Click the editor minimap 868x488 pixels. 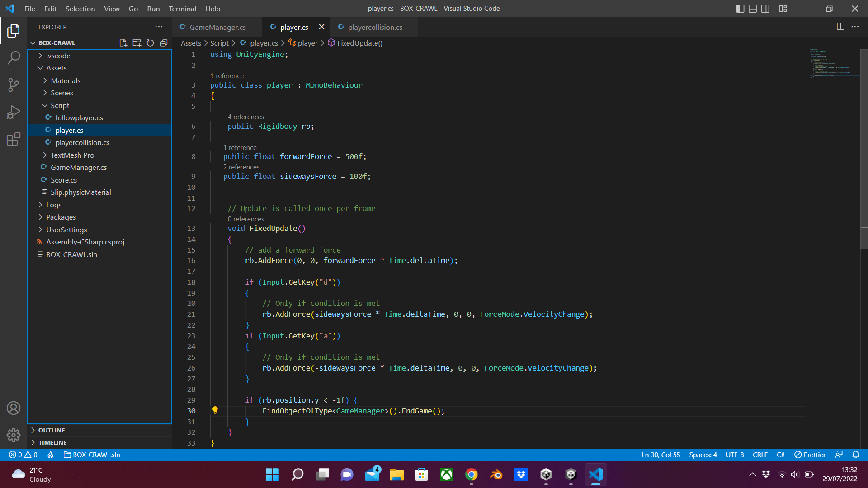coord(832,63)
